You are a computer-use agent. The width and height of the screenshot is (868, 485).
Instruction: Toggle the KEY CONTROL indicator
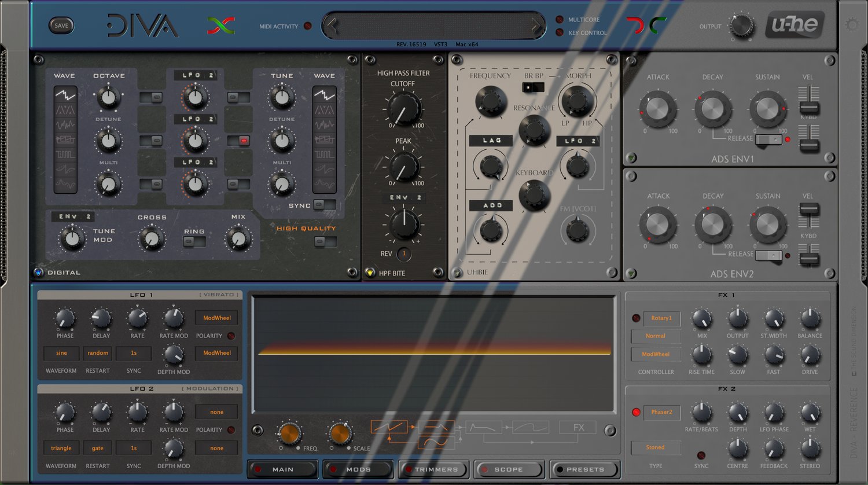pyautogui.click(x=560, y=32)
